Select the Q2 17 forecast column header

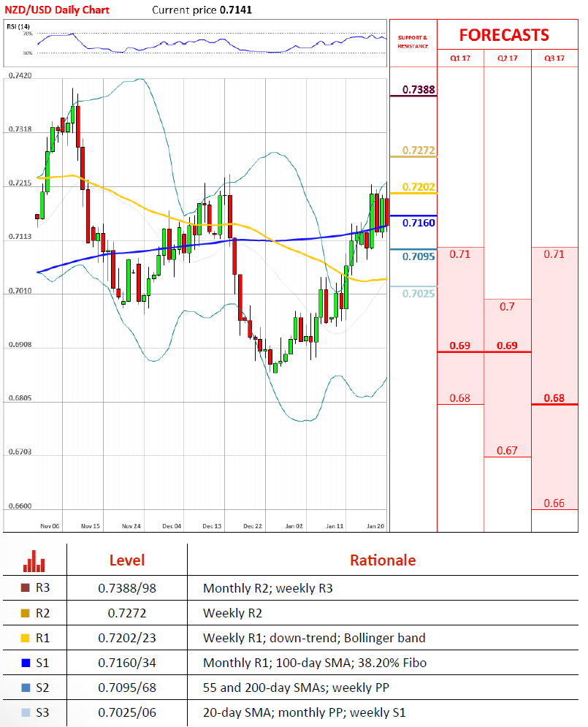[508, 58]
